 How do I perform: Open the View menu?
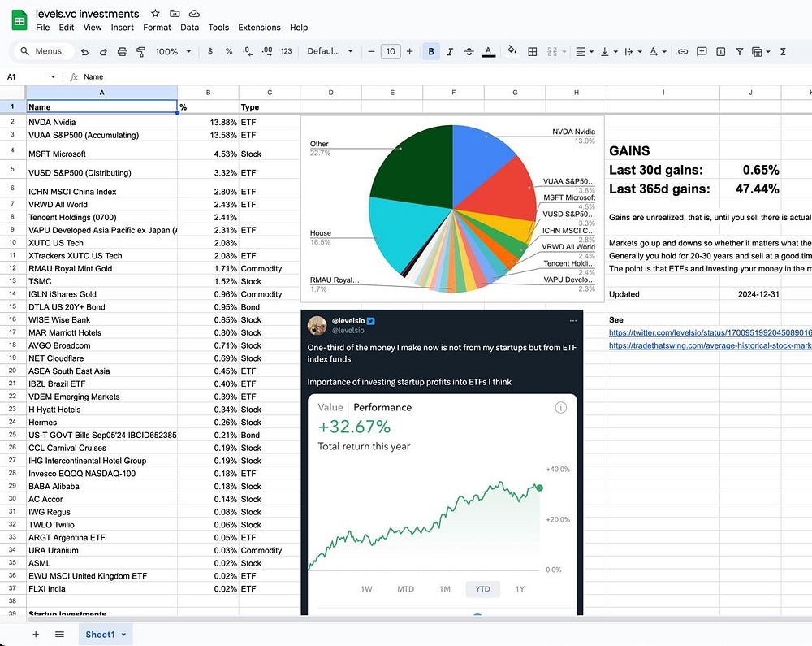93,28
